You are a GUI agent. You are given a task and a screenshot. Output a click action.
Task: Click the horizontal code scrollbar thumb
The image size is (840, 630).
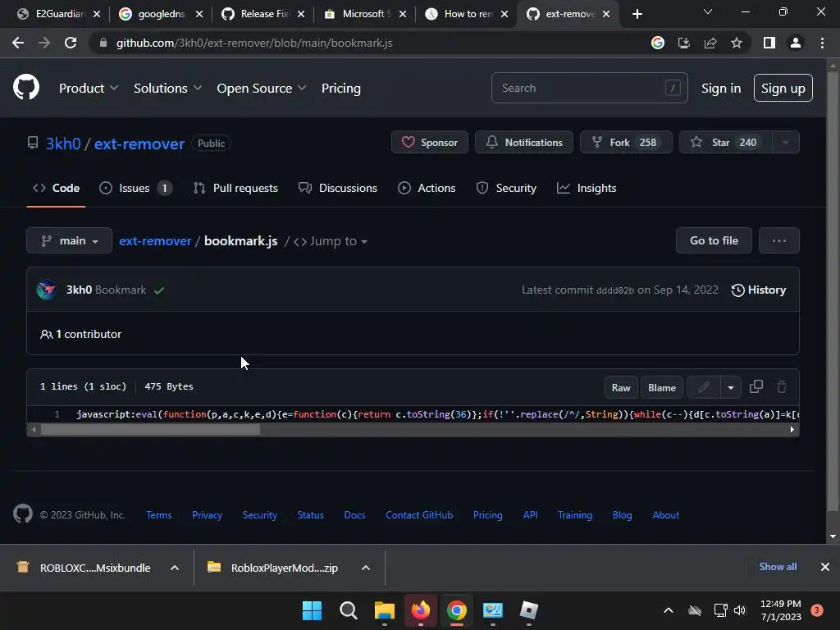[x=150, y=429]
